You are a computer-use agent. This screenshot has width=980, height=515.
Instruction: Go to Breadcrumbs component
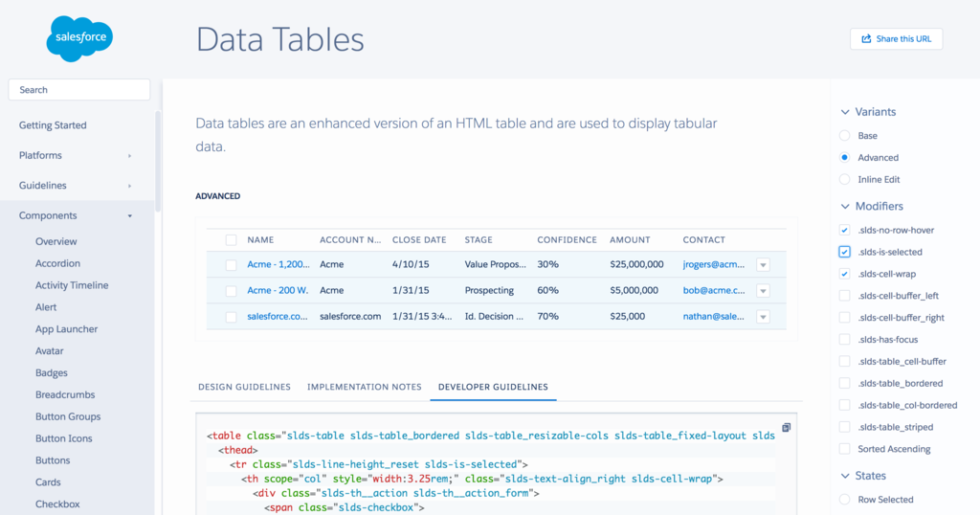(65, 394)
